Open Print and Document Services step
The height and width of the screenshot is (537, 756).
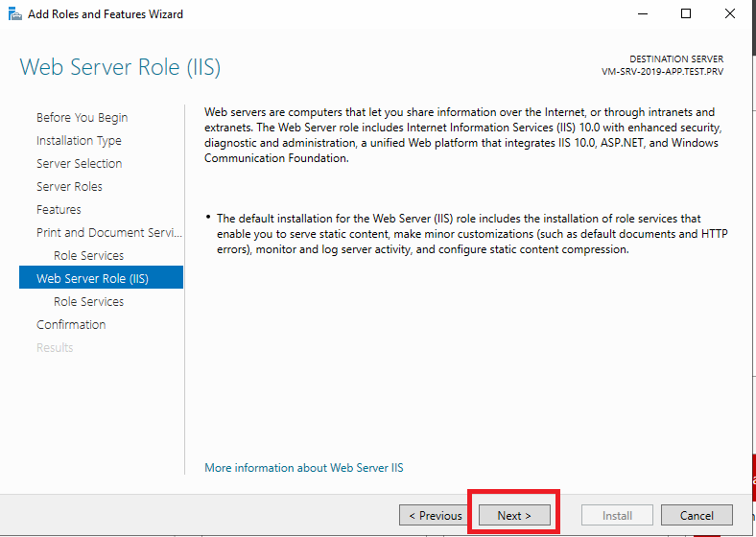tap(109, 233)
